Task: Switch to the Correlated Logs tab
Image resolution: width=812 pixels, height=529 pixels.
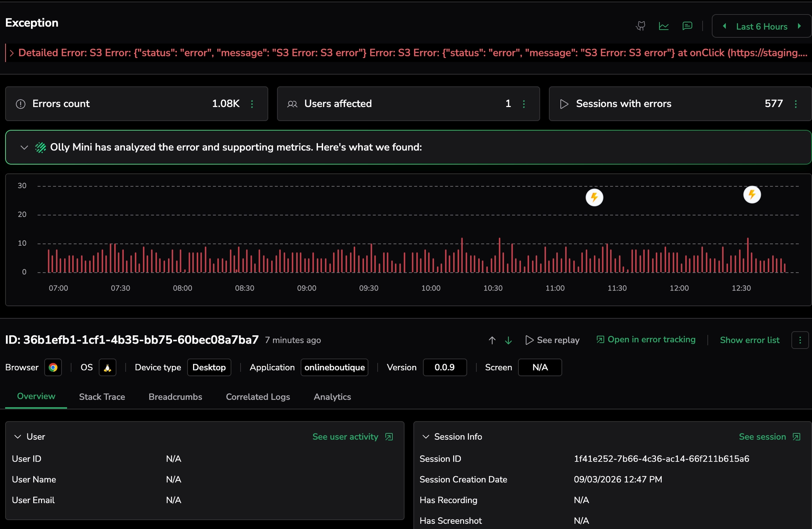Action: (x=258, y=397)
